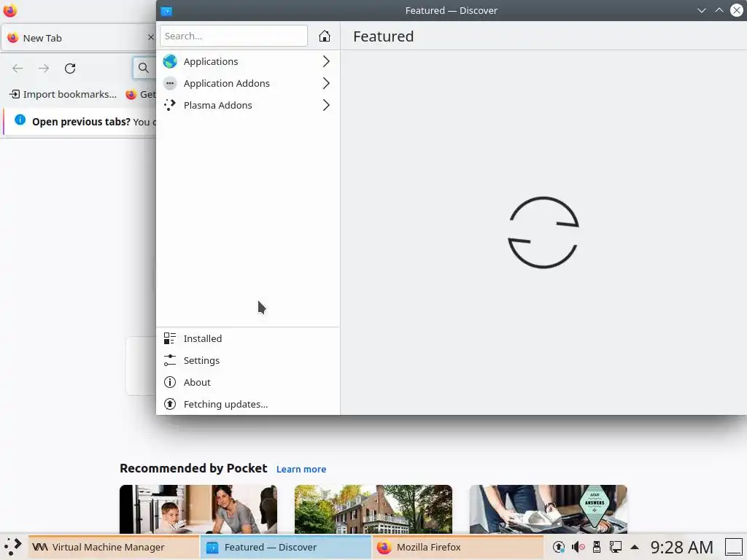Image resolution: width=747 pixels, height=560 pixels.
Task: Click the muted volume tray icon
Action: (x=578, y=547)
